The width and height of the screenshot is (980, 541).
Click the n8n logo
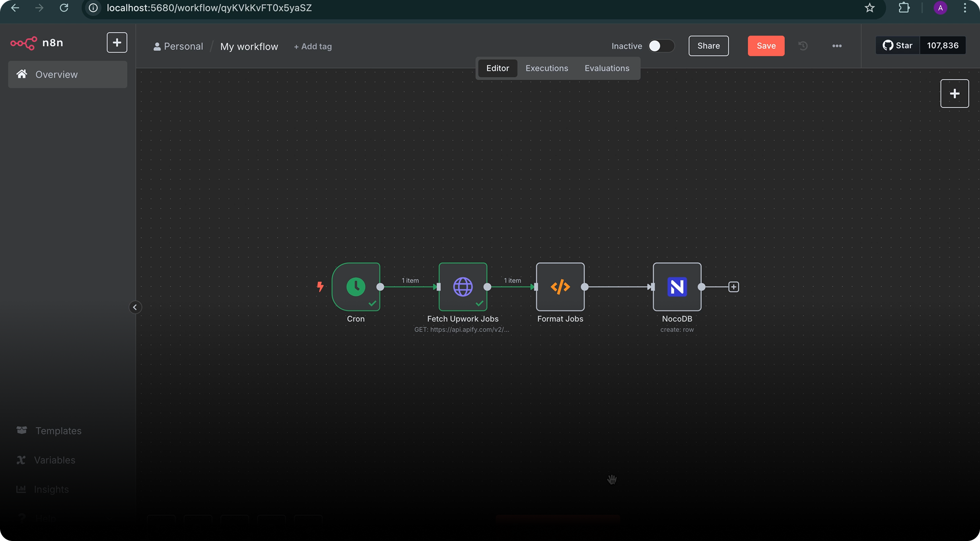click(x=37, y=43)
